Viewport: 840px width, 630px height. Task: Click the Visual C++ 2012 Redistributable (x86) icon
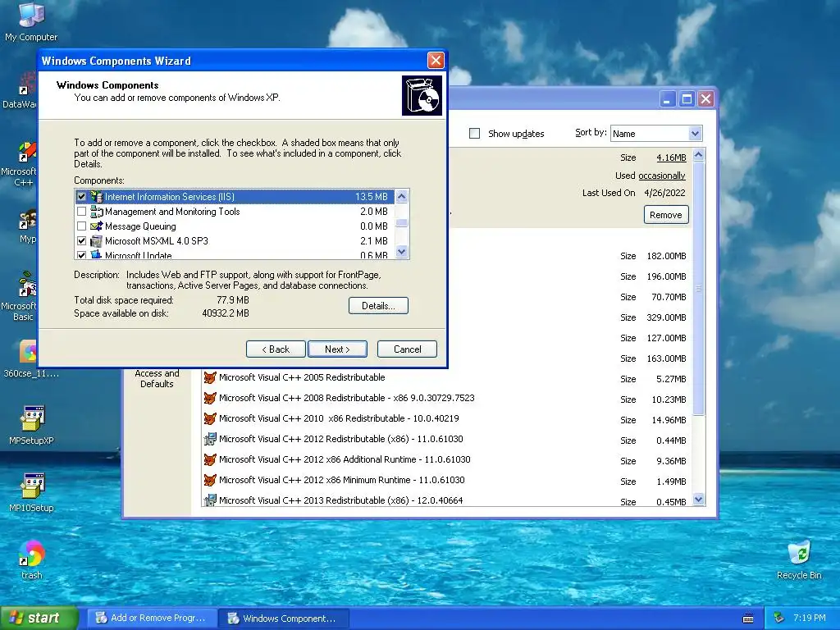coord(210,440)
